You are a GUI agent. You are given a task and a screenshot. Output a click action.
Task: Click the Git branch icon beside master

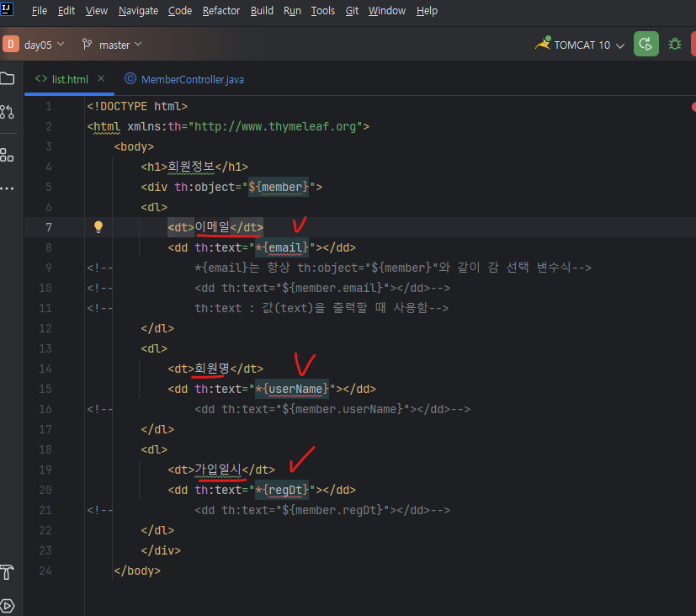pyautogui.click(x=87, y=44)
